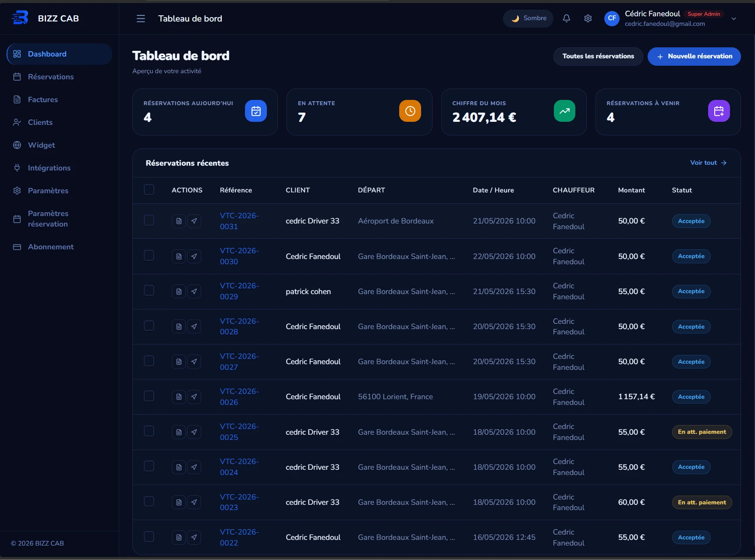This screenshot has height=560, width=755.
Task: Check the select-all checkbox in table header
Action: (149, 190)
